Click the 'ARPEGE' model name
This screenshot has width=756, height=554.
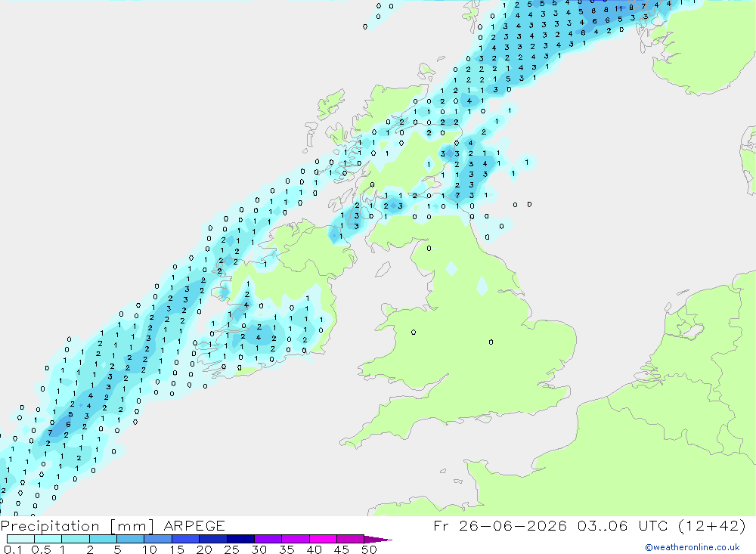click(194, 525)
